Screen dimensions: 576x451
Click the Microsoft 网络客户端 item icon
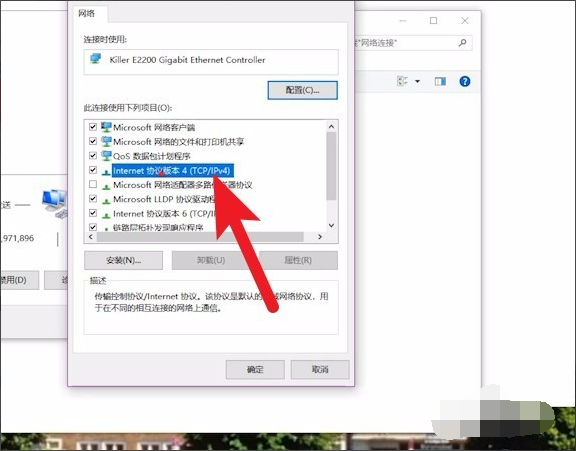[x=106, y=127]
